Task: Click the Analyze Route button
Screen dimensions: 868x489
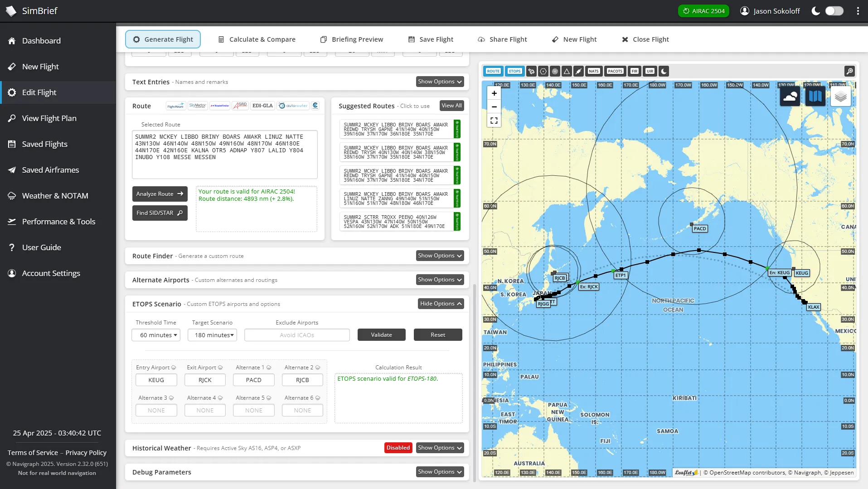Action: point(160,194)
